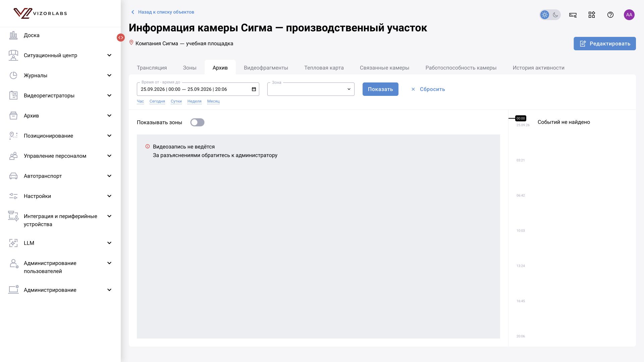
Task: Open the История активности tab
Action: 538,68
